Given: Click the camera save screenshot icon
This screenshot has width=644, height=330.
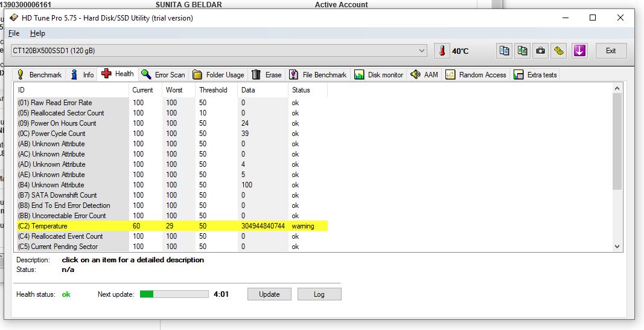Looking at the screenshot, I should (x=541, y=51).
